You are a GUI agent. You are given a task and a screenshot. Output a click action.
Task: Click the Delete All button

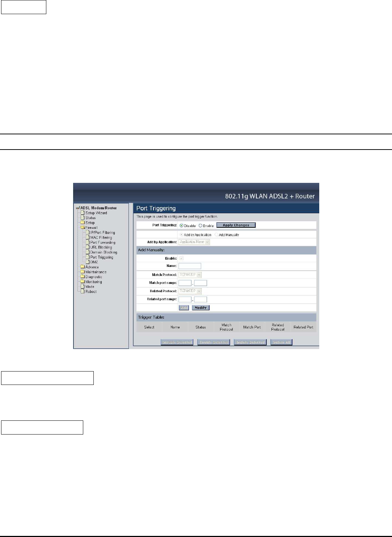tap(281, 342)
